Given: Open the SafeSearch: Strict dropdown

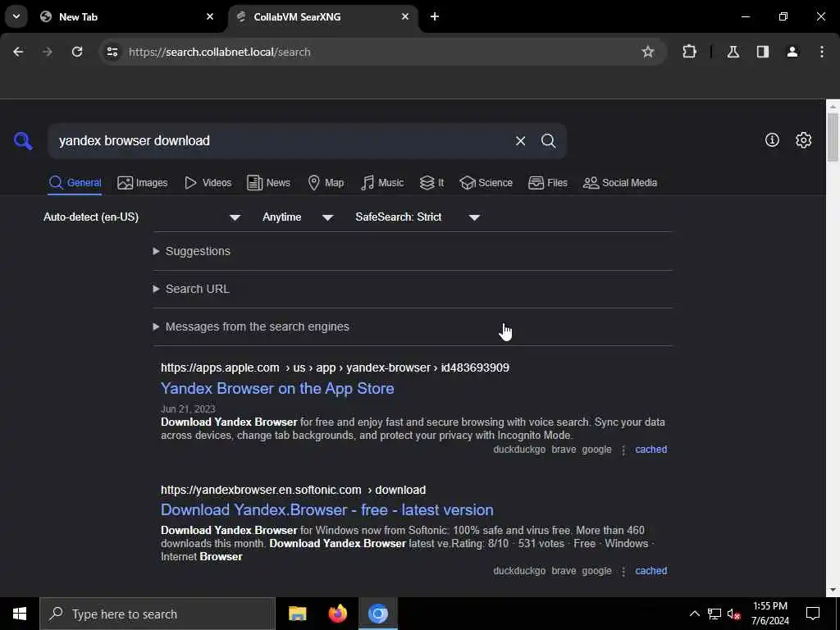Looking at the screenshot, I should [418, 217].
